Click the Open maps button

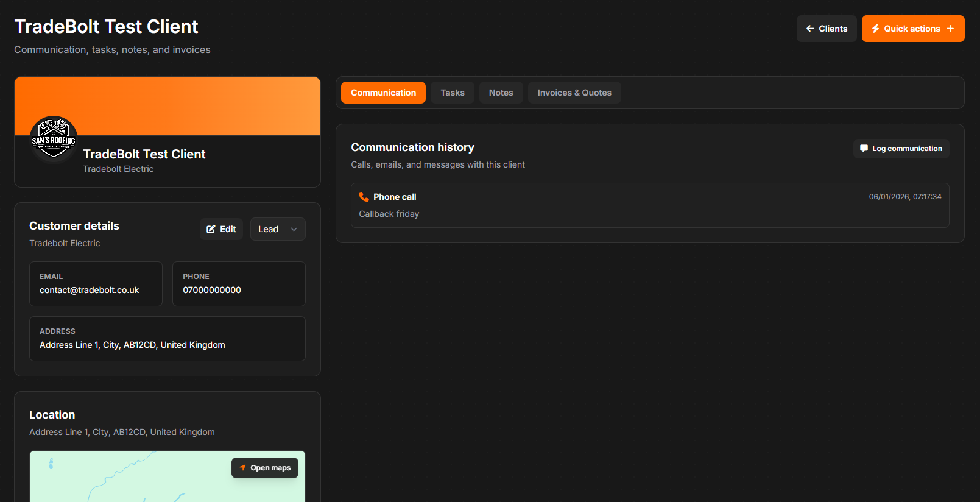(x=265, y=468)
